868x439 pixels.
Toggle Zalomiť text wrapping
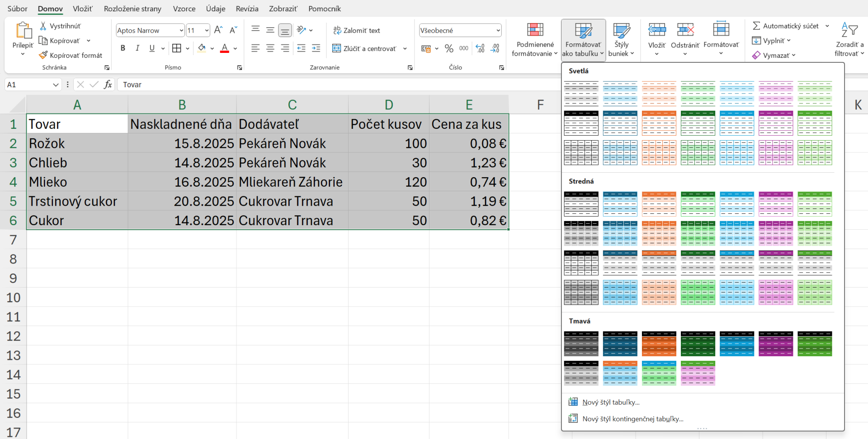357,30
